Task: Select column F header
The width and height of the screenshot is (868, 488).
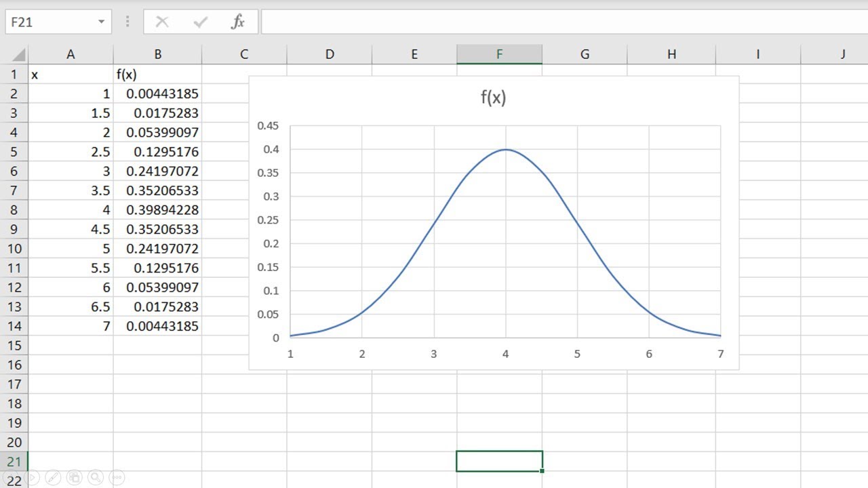Action: (499, 54)
